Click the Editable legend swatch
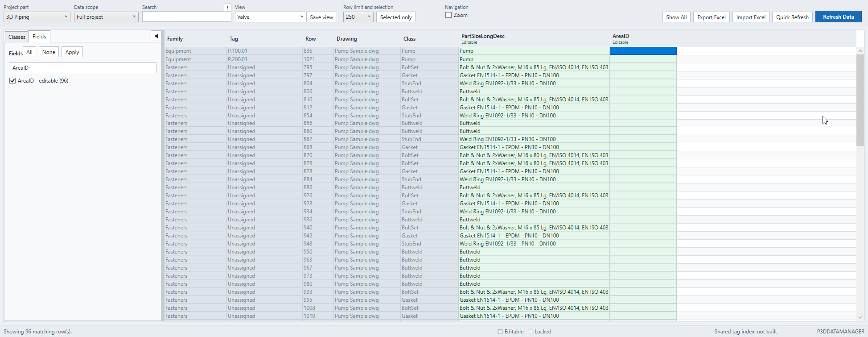 pyautogui.click(x=500, y=332)
